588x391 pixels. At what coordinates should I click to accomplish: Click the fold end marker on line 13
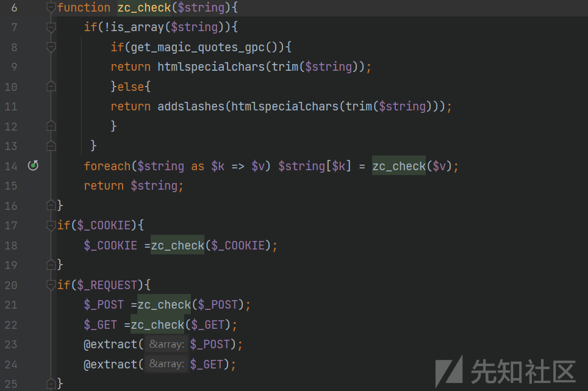point(51,146)
